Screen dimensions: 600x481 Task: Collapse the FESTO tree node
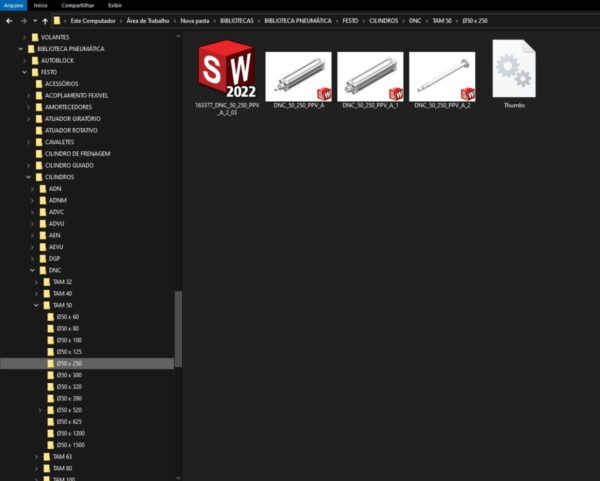coord(24,72)
